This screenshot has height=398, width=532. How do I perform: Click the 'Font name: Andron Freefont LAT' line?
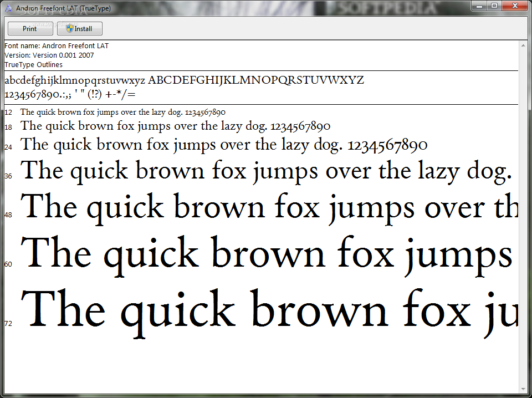57,46
